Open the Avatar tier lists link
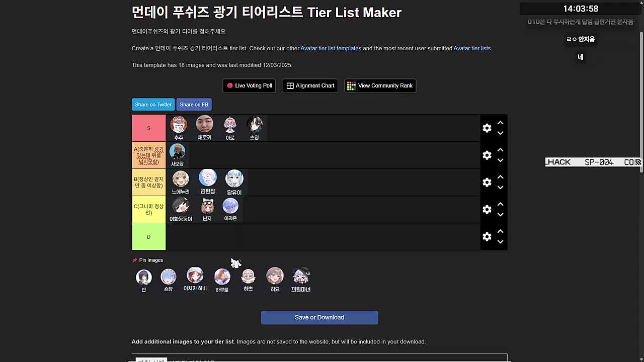The height and width of the screenshot is (362, 644). click(472, 48)
